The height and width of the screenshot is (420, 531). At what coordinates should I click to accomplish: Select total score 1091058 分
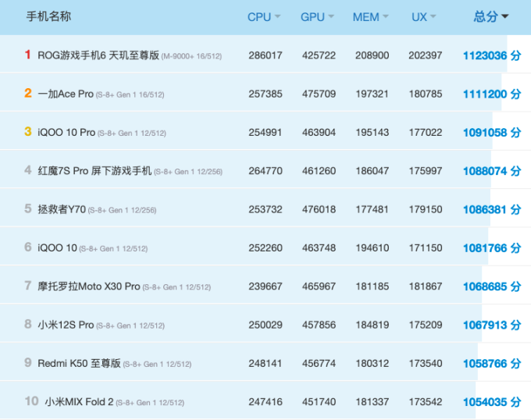point(492,133)
